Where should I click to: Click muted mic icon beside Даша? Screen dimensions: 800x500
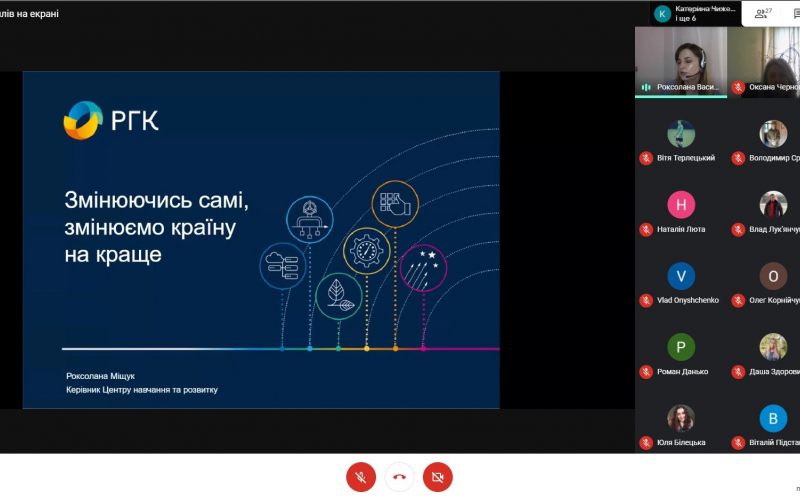(738, 372)
